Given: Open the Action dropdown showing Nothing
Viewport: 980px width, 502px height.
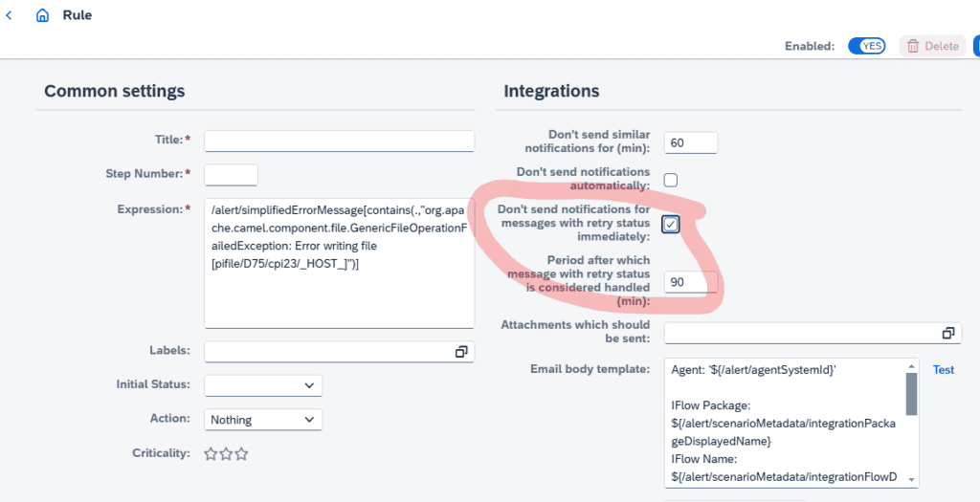Looking at the screenshot, I should (x=263, y=420).
